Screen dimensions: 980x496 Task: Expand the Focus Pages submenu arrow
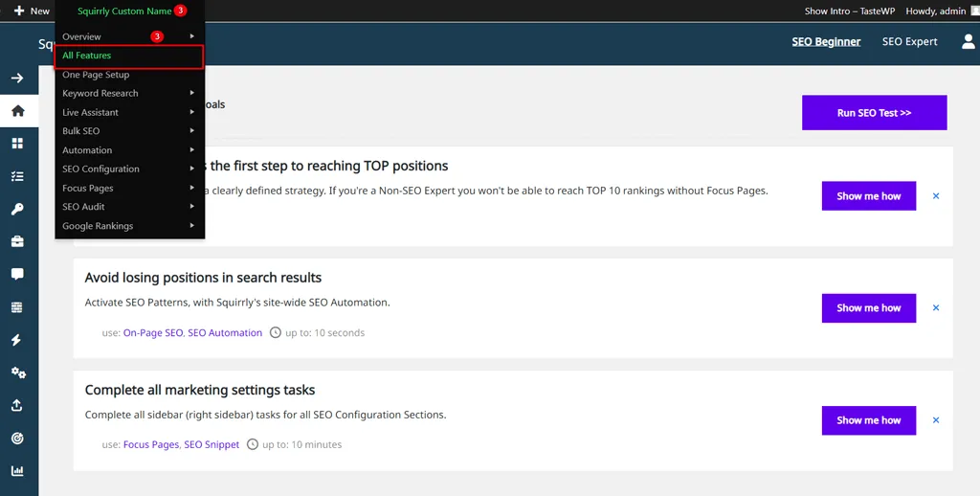[191, 188]
